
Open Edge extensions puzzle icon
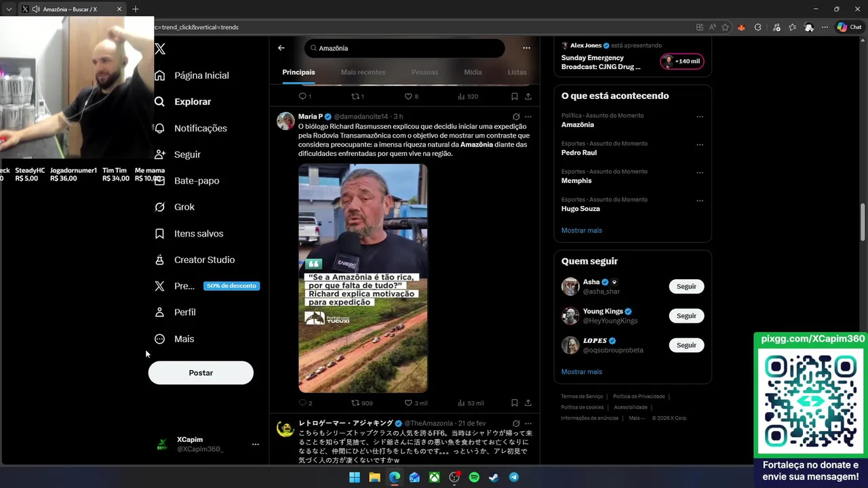[758, 27]
